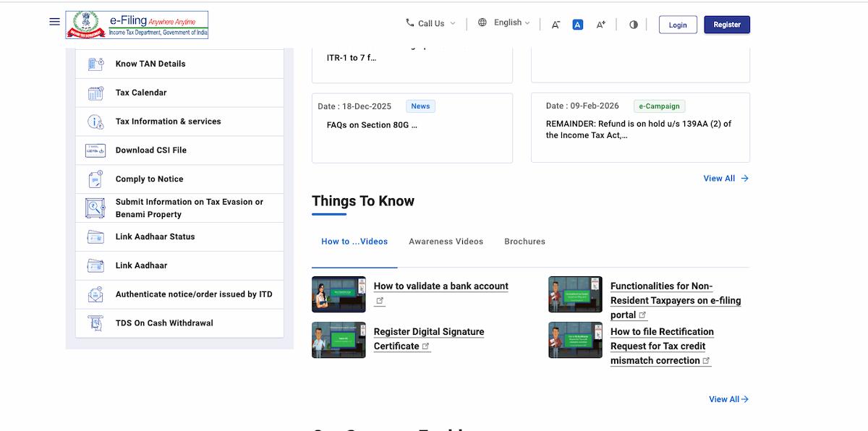The image size is (868, 431).
Task: Switch to the Awareness Videos tab
Action: pyautogui.click(x=446, y=242)
